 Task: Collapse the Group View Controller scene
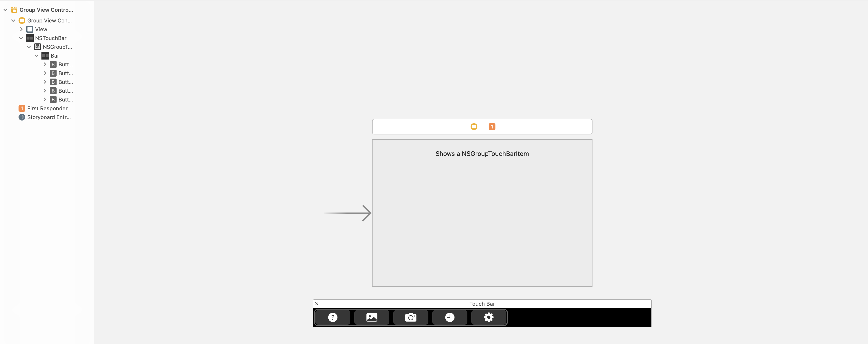pyautogui.click(x=5, y=10)
